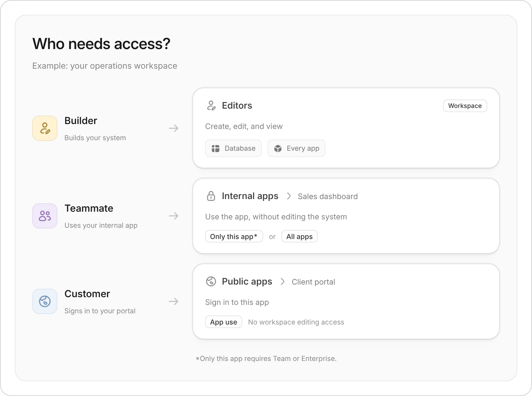
Task: Select the Workspace tag
Action: pos(465,106)
